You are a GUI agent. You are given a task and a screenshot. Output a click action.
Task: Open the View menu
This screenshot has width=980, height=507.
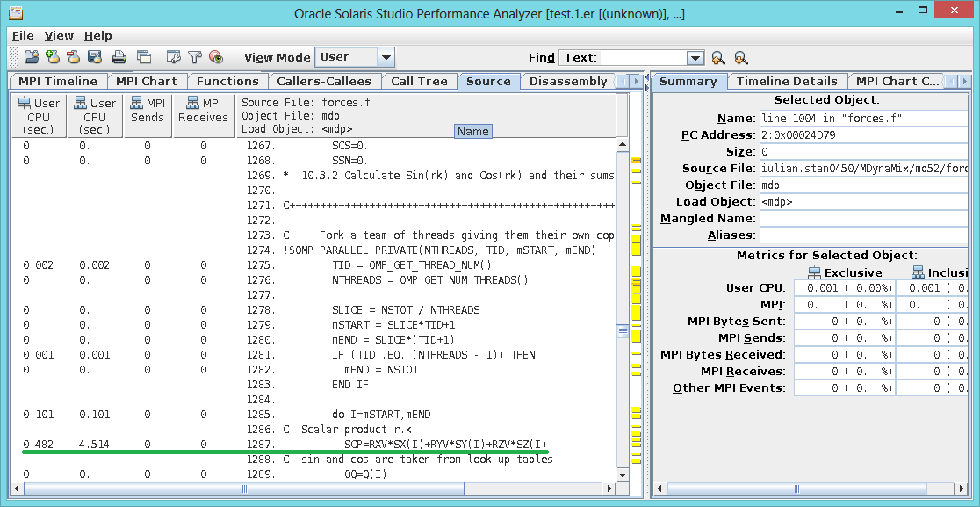coord(59,36)
